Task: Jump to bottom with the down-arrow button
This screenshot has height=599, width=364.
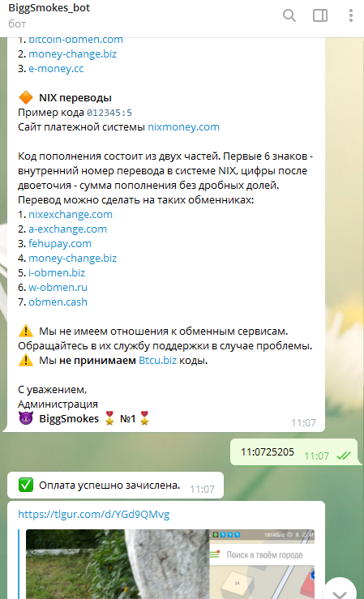Action: pyautogui.click(x=340, y=591)
